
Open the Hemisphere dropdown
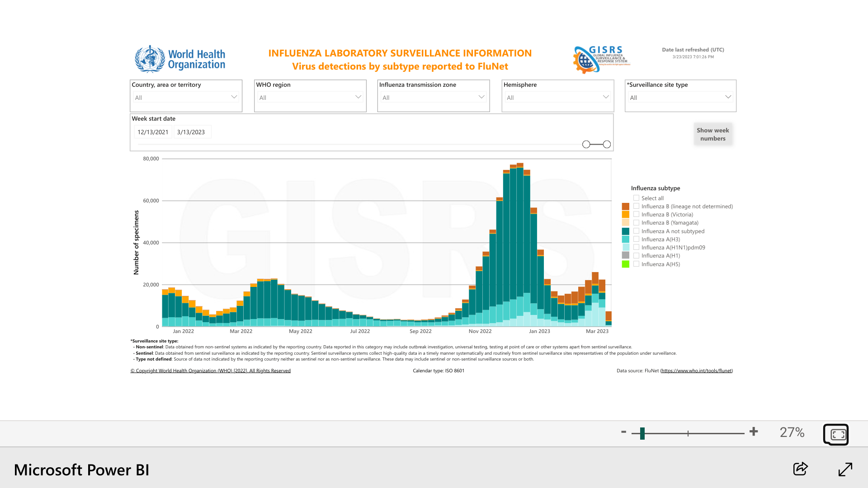[557, 97]
